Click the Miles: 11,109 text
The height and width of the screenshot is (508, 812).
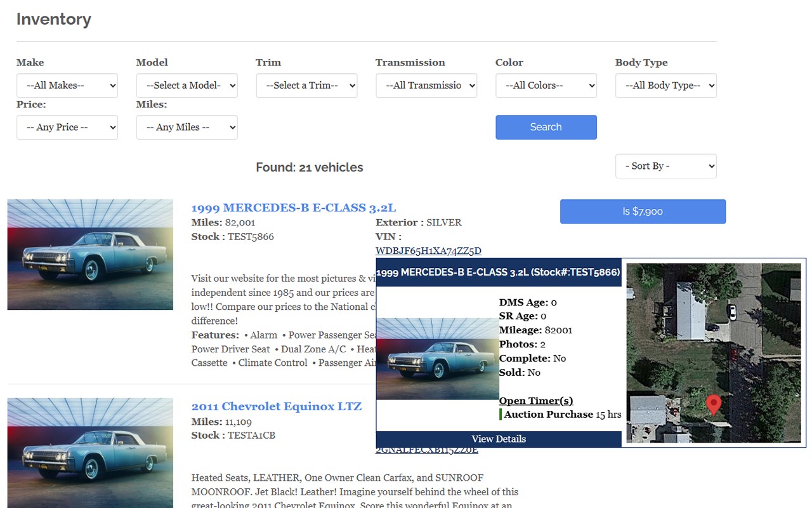(222, 422)
